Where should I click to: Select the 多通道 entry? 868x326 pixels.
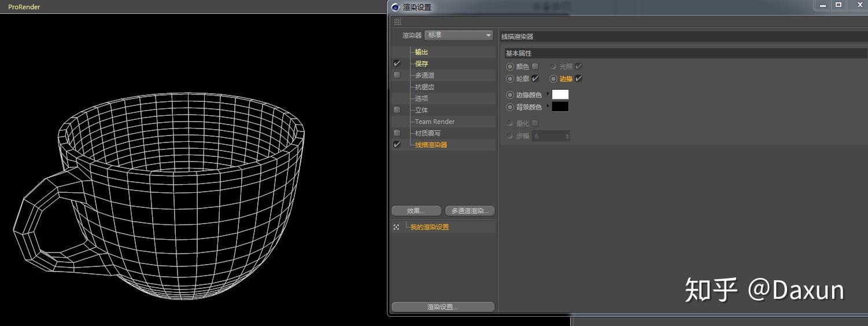pyautogui.click(x=424, y=75)
